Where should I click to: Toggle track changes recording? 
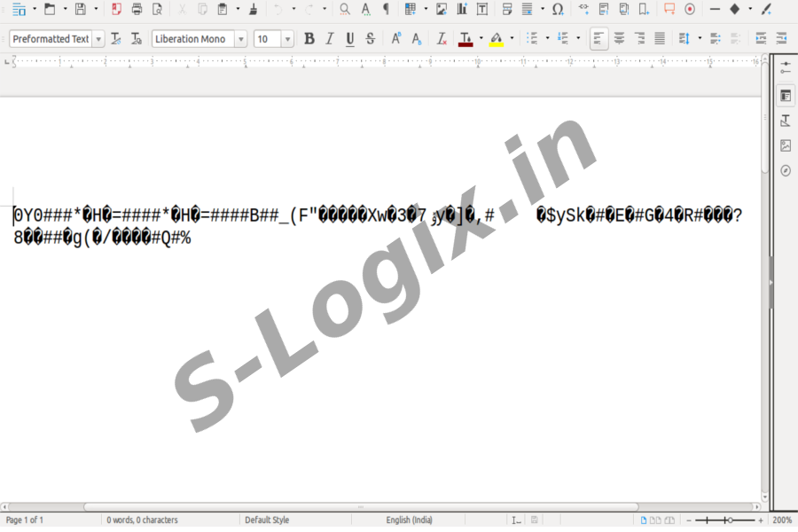[690, 9]
